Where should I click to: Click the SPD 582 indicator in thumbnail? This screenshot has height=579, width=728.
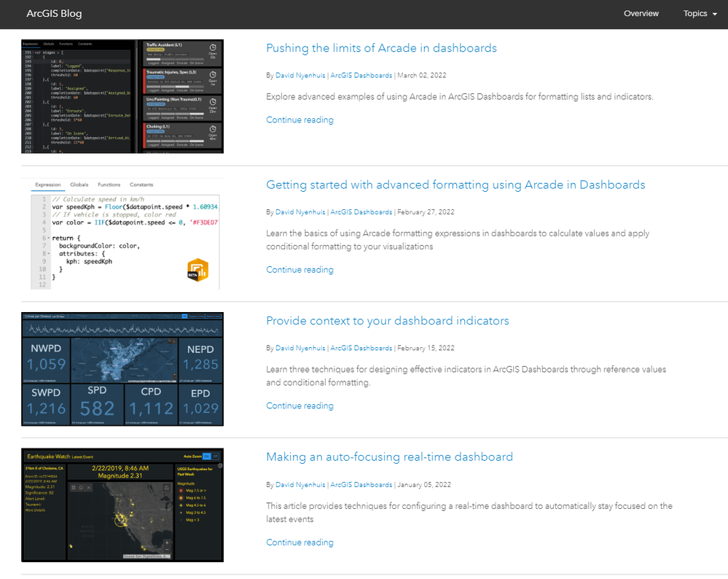point(97,404)
